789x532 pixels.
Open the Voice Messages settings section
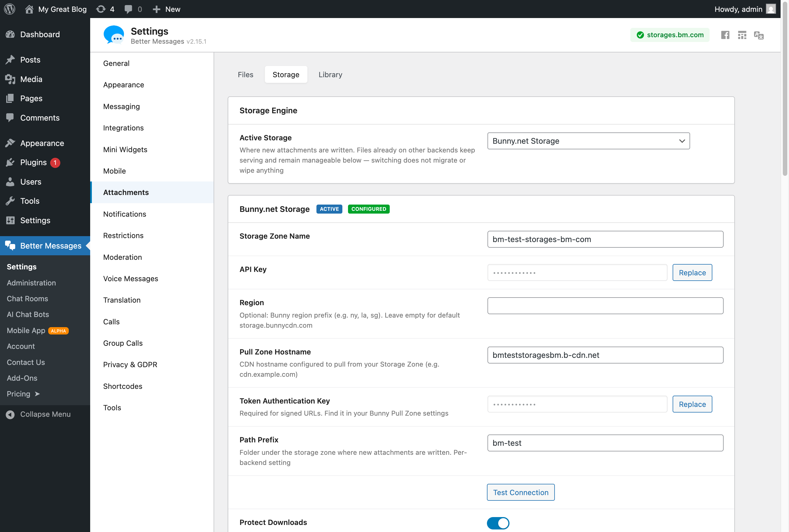click(x=152, y=279)
